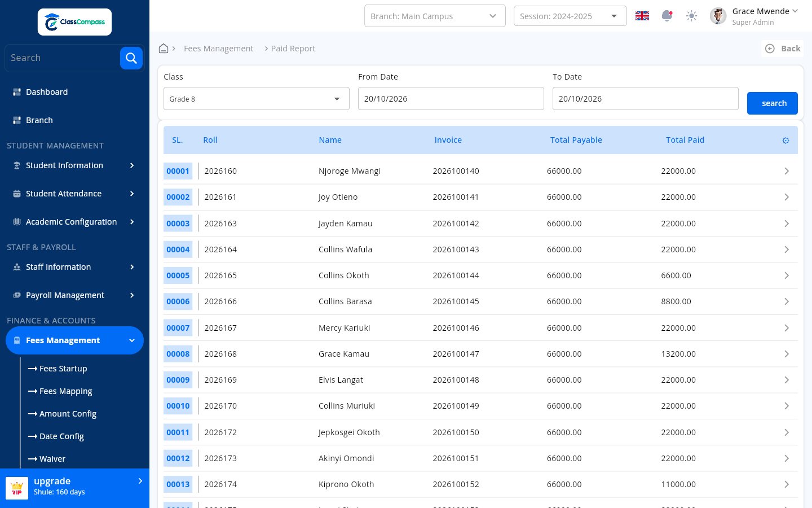
Task: Change language using UK flag icon
Action: click(642, 16)
